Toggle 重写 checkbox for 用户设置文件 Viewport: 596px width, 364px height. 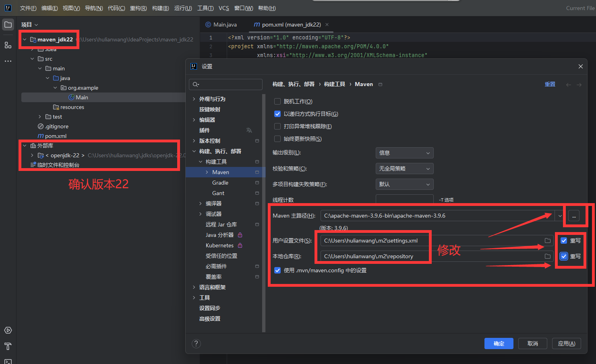(x=564, y=241)
